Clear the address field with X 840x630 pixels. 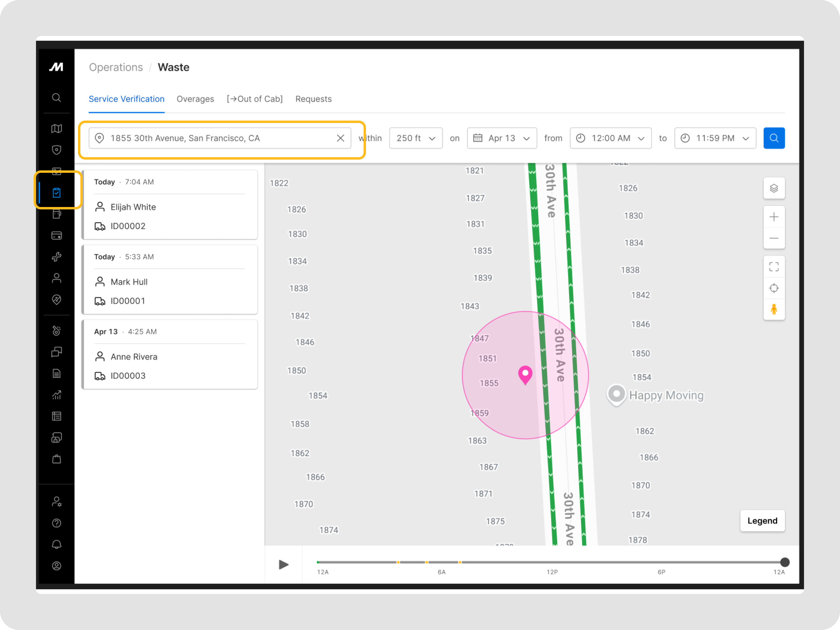[340, 138]
